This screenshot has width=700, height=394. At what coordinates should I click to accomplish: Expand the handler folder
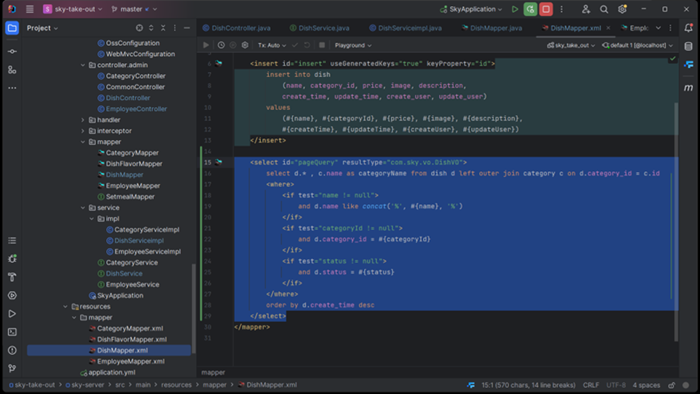[x=83, y=120]
